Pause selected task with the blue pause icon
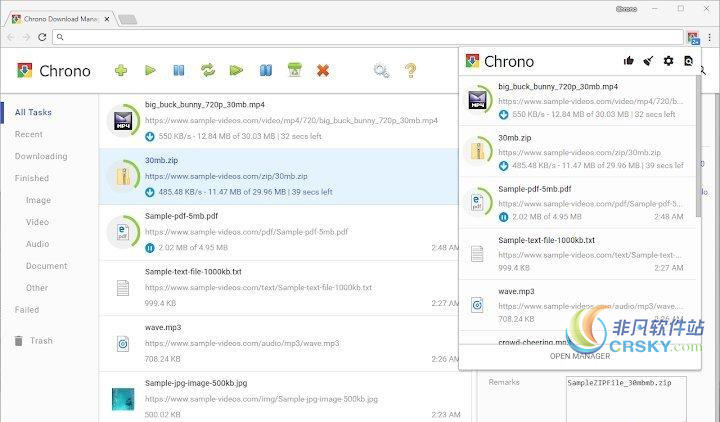The width and height of the screenshot is (720, 422). pos(179,70)
